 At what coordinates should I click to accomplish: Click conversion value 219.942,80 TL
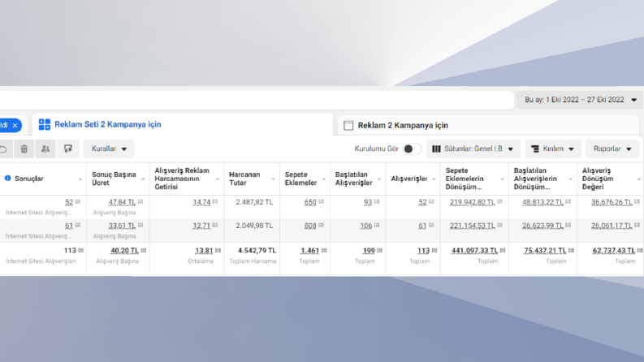click(x=473, y=202)
